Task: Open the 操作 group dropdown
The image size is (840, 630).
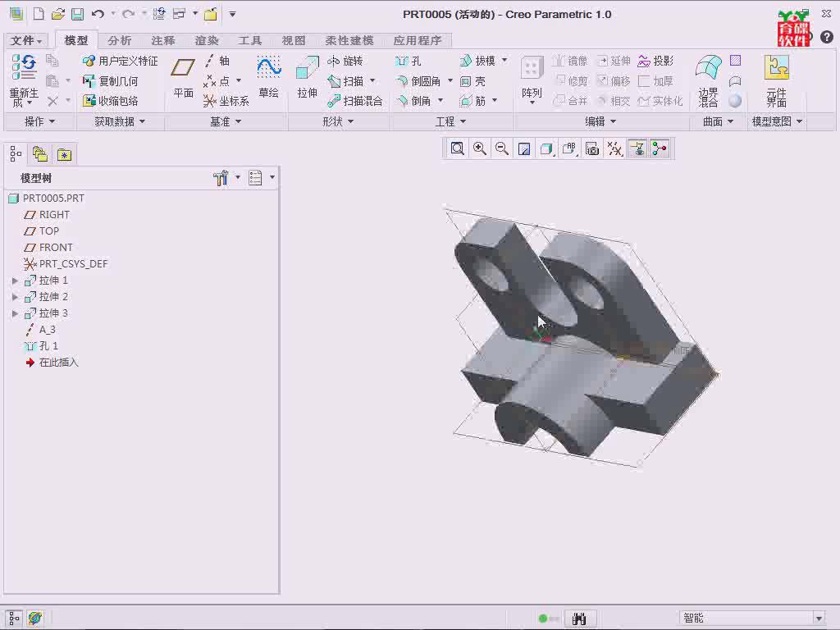Action: click(x=40, y=121)
